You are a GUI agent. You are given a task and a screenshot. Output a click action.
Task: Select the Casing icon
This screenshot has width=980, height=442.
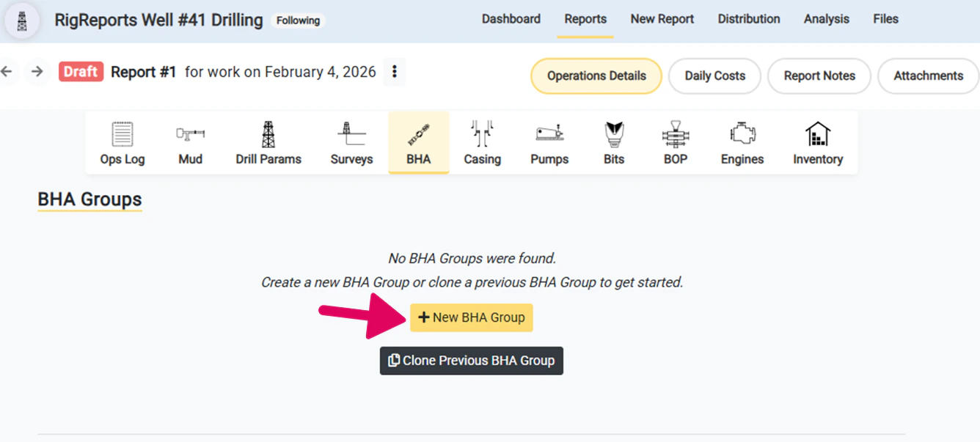pyautogui.click(x=482, y=141)
